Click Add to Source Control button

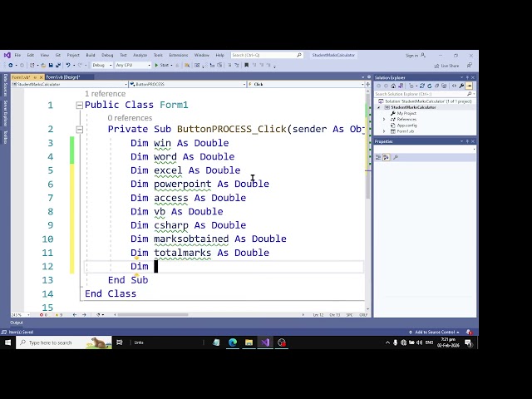click(x=434, y=332)
